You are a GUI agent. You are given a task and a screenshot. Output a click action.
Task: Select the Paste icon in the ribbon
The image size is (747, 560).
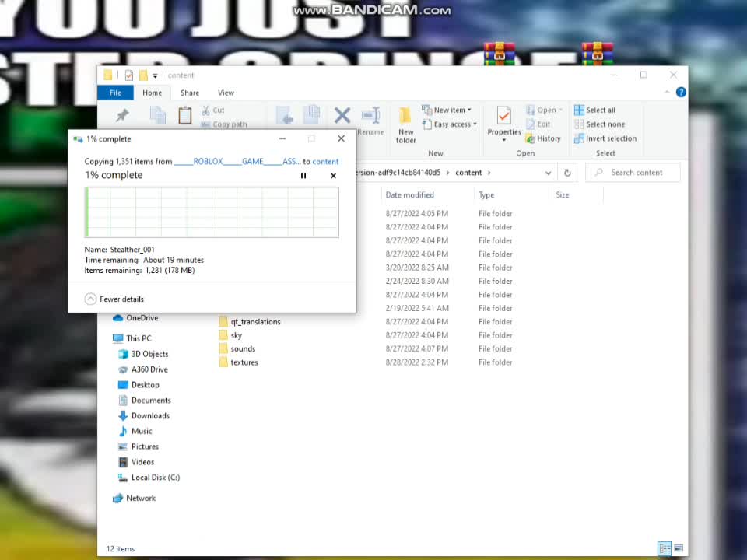click(184, 115)
